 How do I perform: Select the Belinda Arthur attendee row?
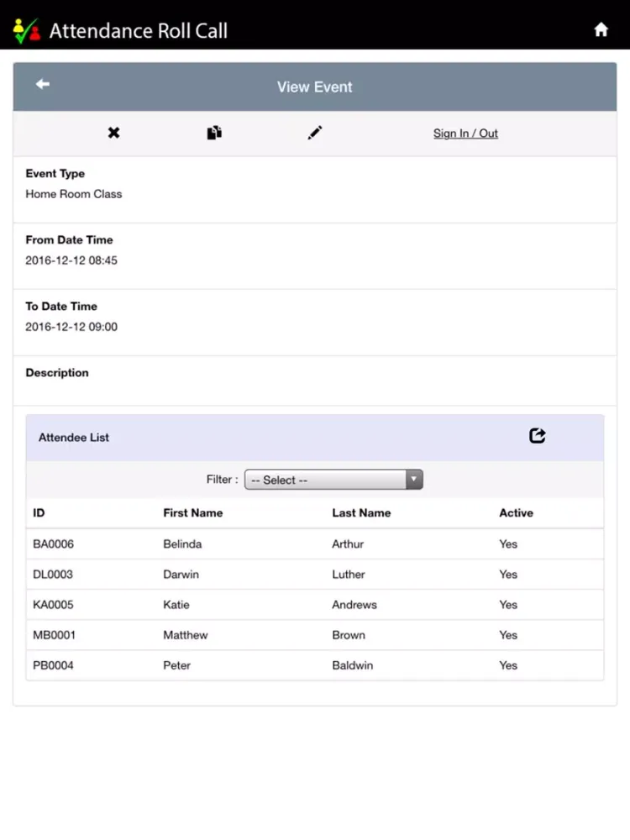coord(315,543)
